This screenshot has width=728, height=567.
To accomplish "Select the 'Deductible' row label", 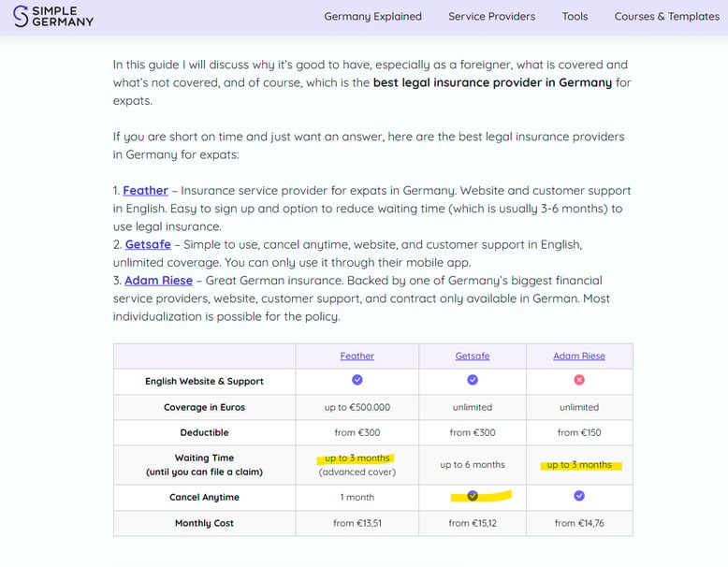I will (204, 432).
